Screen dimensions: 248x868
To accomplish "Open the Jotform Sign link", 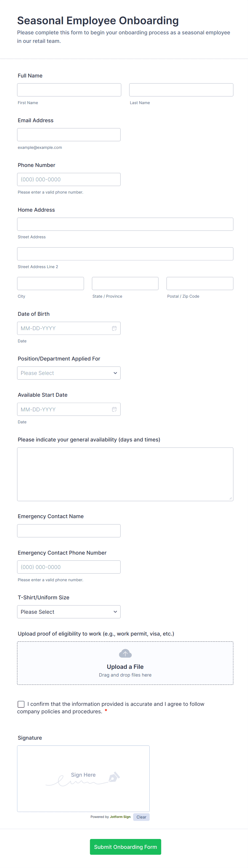I will [120, 817].
